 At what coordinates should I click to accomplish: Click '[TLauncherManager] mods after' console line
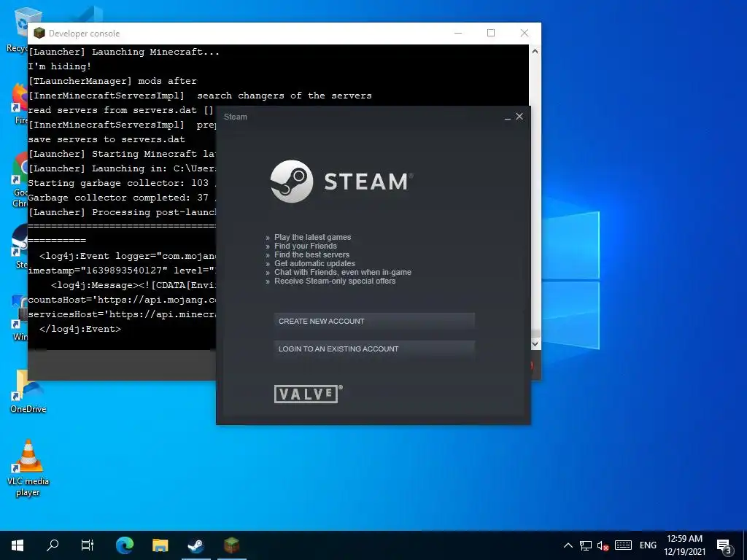point(112,81)
